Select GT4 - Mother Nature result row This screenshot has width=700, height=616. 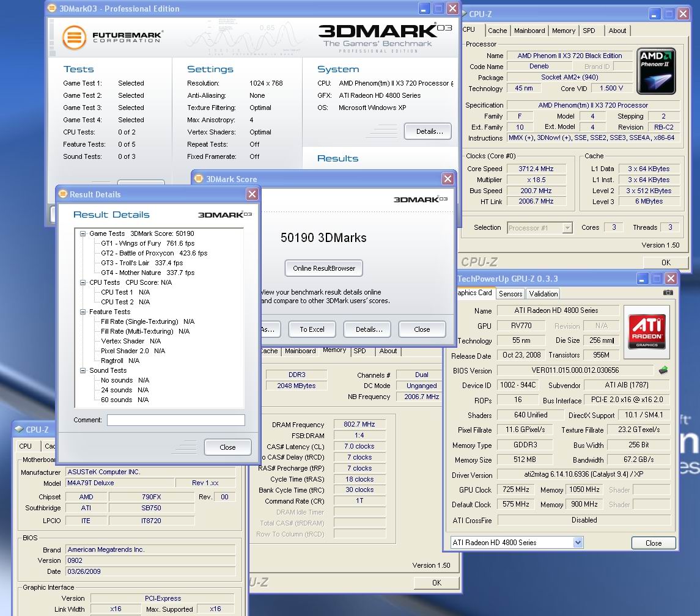148,273
